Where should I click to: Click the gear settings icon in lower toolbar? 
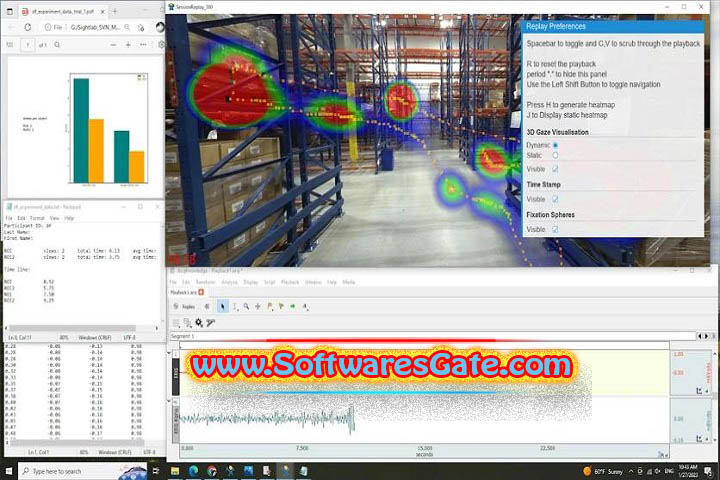click(199, 323)
